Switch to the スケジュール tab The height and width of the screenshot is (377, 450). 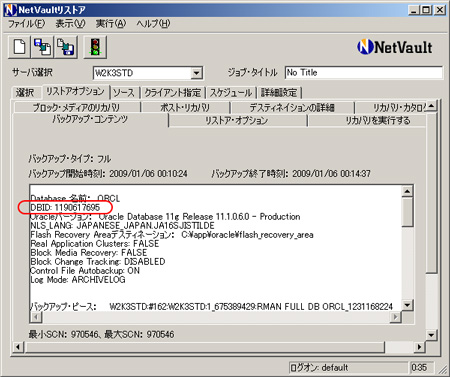click(231, 92)
